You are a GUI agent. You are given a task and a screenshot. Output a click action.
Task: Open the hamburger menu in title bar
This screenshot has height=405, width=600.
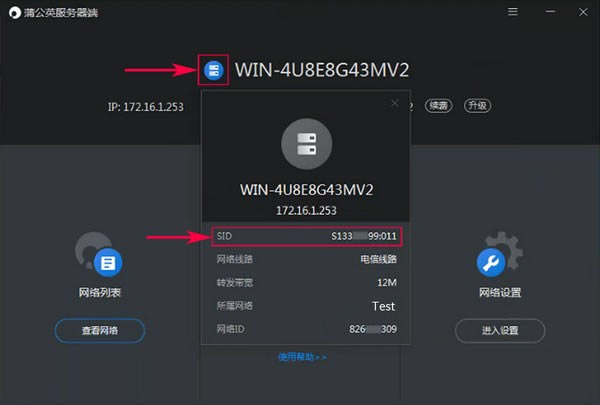(513, 12)
